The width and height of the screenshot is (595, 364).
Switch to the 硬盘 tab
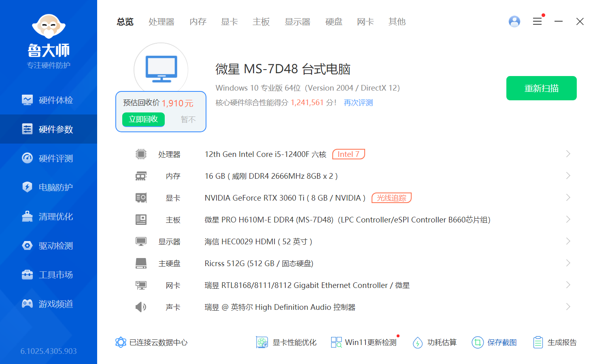coord(334,22)
